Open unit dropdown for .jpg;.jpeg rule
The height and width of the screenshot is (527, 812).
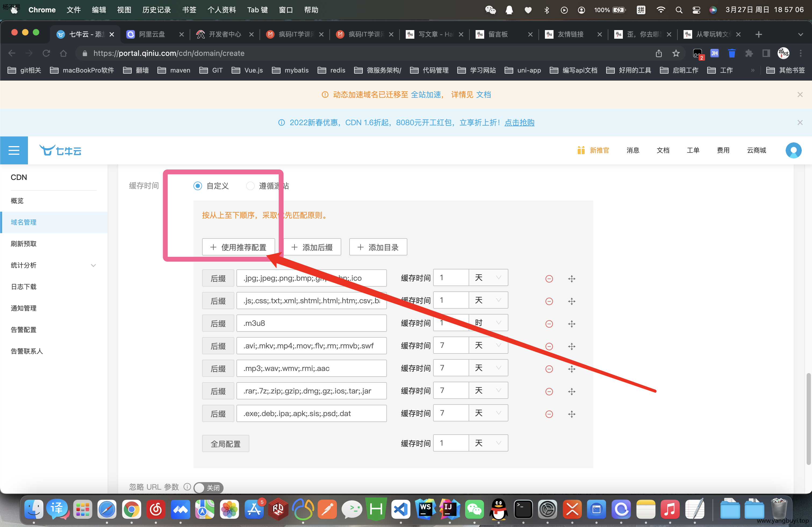[488, 278]
